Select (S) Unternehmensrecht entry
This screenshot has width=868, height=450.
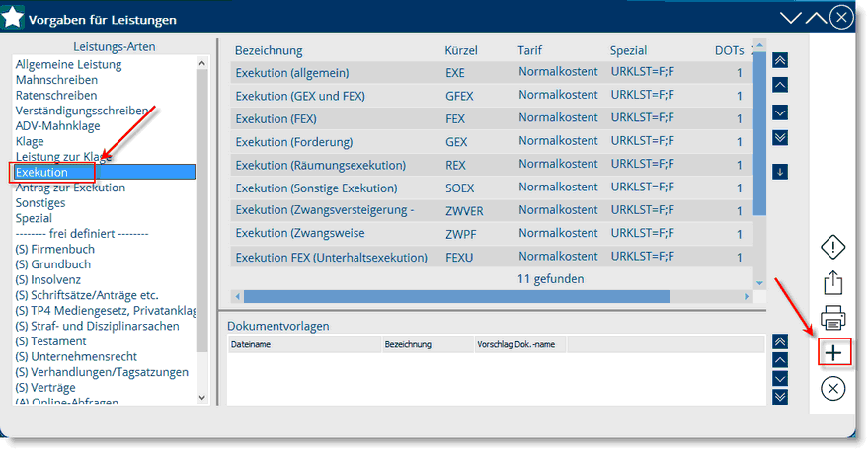pos(76,357)
